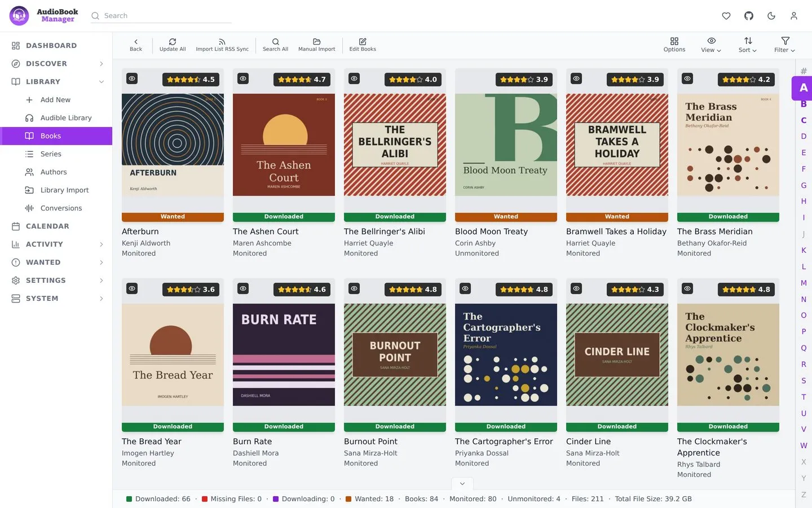The height and width of the screenshot is (508, 812).
Task: Click the Back arrow toolbar button
Action: tap(136, 45)
